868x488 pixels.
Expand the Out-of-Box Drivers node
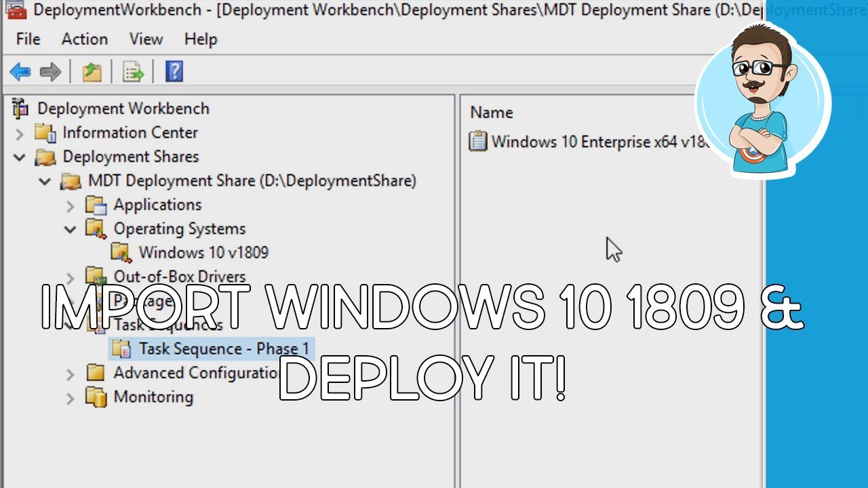click(x=71, y=277)
